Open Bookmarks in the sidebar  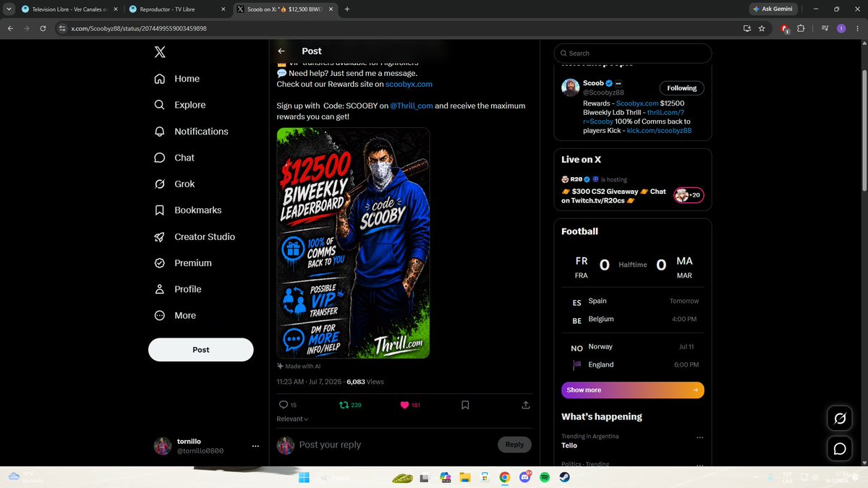point(188,210)
